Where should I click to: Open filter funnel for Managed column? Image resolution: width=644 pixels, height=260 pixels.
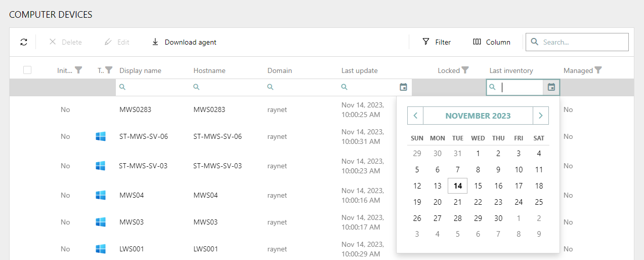coord(598,70)
